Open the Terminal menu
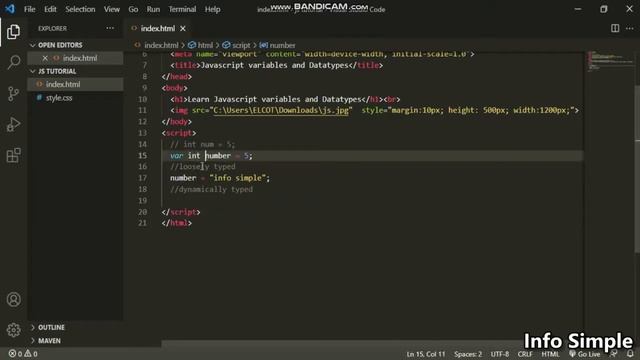Image resolution: width=640 pixels, height=360 pixels. tap(182, 9)
